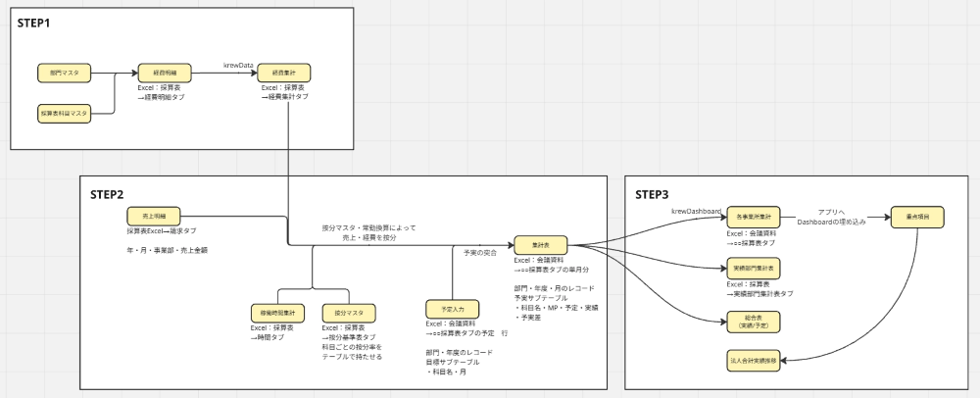Click the STEP3 frame title
Image resolution: width=980 pixels, height=398 pixels.
pos(652,194)
